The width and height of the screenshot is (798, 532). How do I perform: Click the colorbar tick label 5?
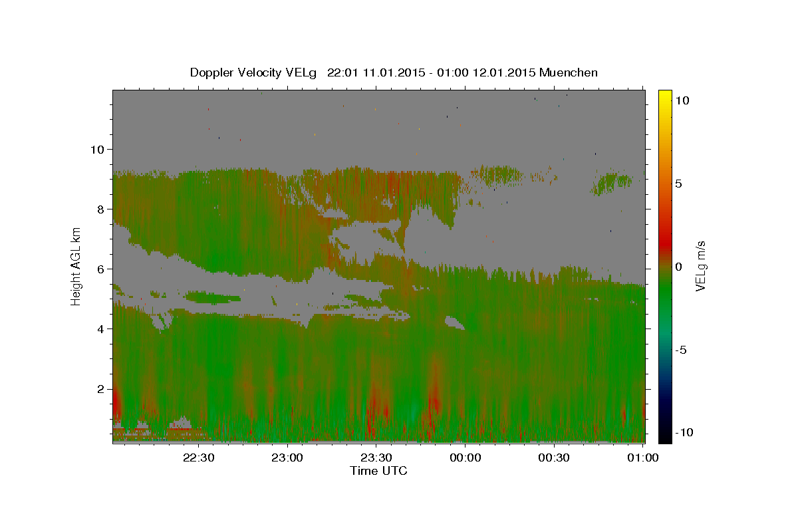click(x=678, y=184)
